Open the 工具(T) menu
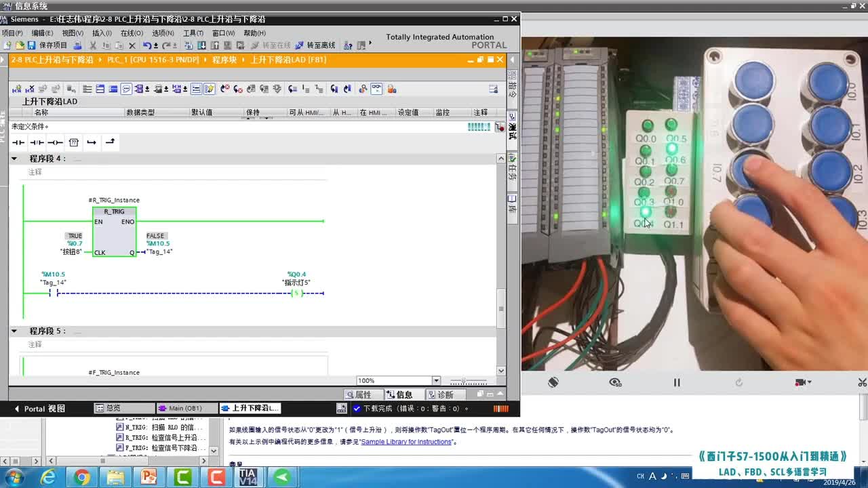This screenshot has width=868, height=488. click(193, 33)
